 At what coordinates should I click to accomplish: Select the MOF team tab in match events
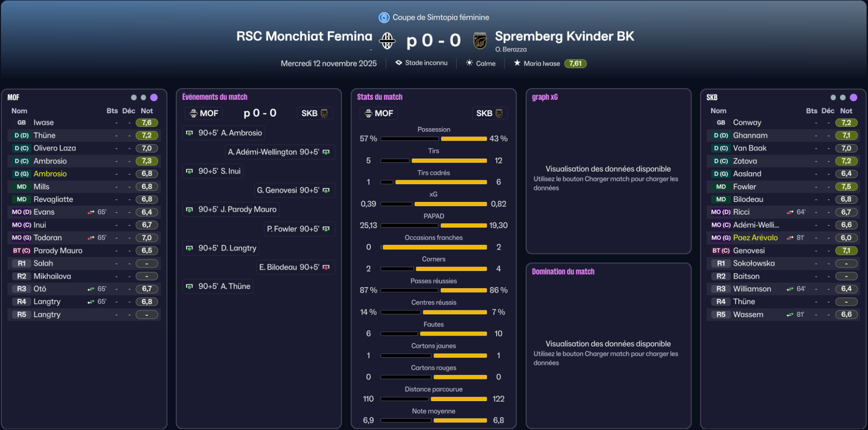tap(203, 113)
